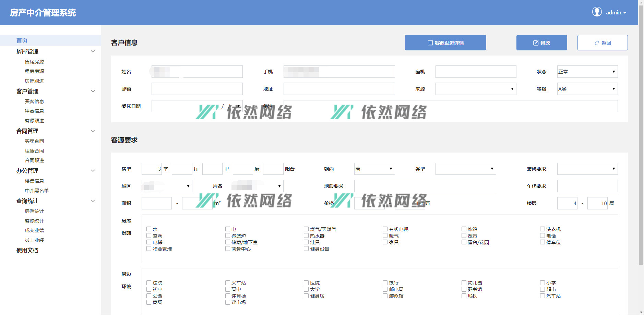Open the 等级 dropdown showing A类

coord(587,89)
